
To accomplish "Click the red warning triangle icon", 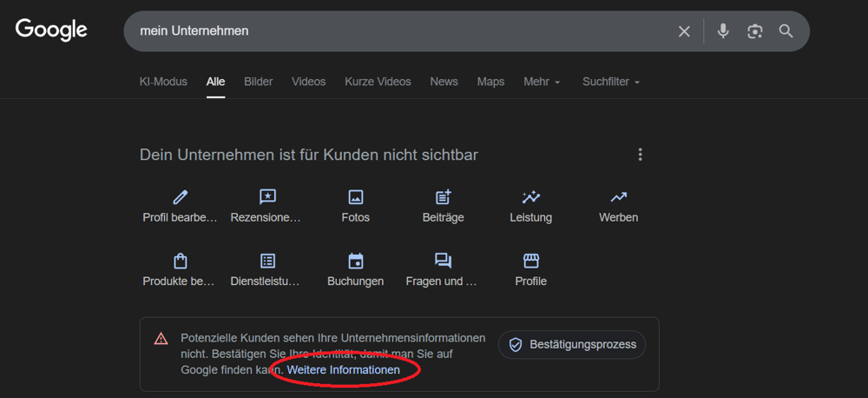I will (x=161, y=338).
